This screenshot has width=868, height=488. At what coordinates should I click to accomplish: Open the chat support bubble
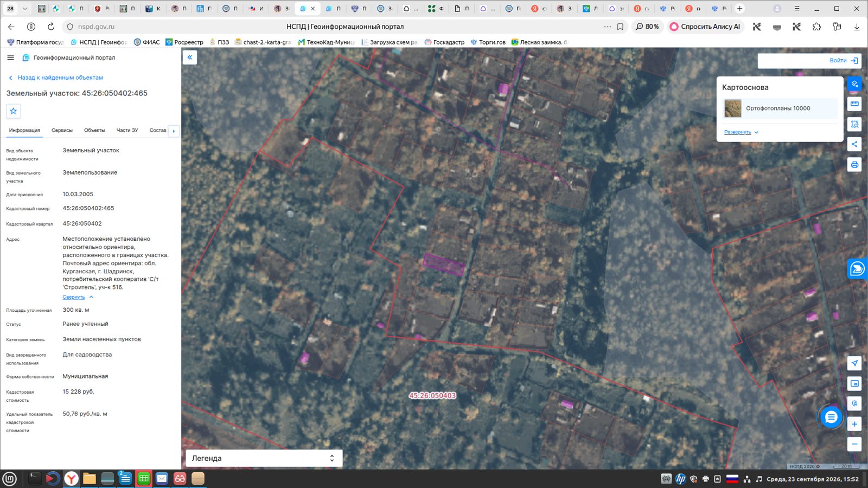(x=831, y=417)
